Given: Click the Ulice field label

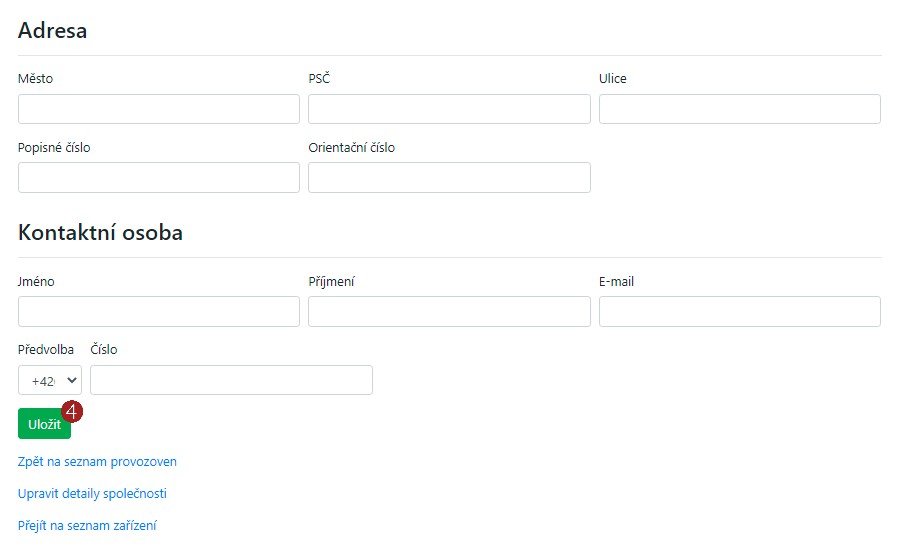Looking at the screenshot, I should pos(613,79).
